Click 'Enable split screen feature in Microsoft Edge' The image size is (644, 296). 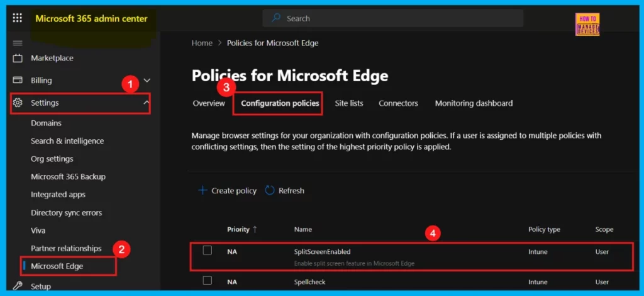pyautogui.click(x=355, y=263)
